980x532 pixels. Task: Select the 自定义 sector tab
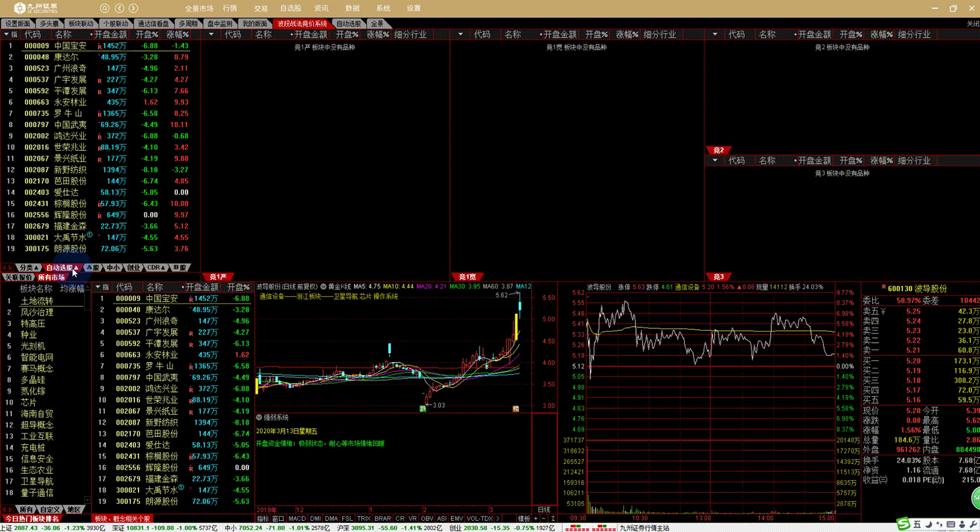click(x=50, y=510)
